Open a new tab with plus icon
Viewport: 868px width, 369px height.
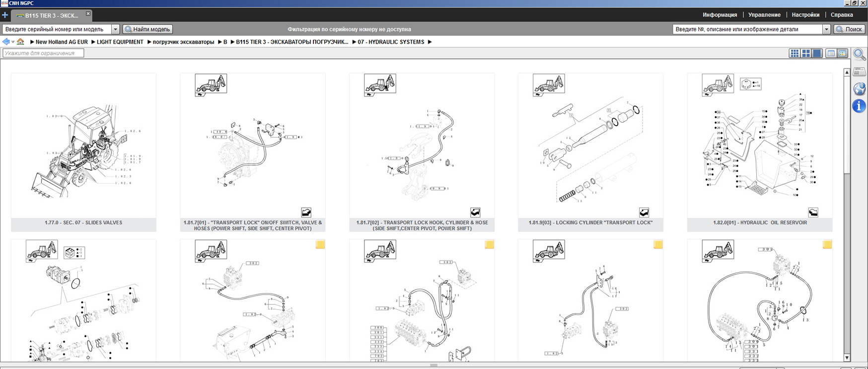pos(5,15)
